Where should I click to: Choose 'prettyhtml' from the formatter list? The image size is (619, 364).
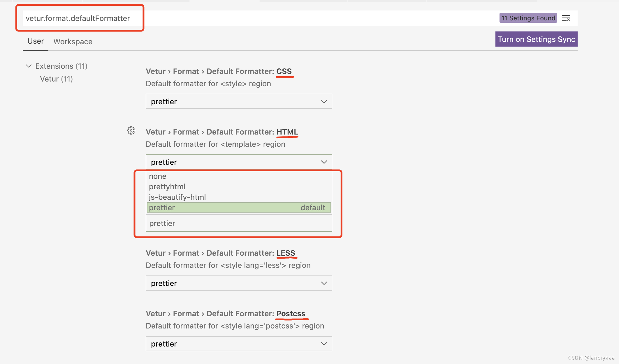(x=167, y=187)
